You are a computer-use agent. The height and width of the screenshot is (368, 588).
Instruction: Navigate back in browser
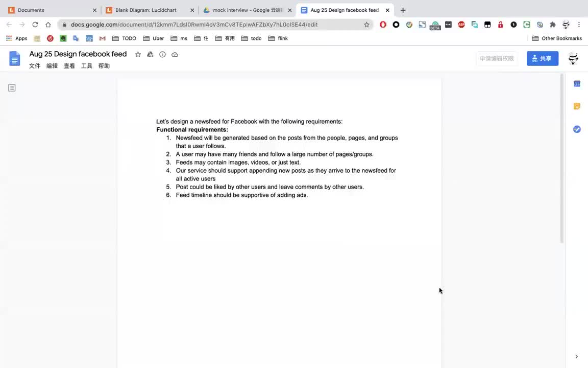tap(9, 25)
